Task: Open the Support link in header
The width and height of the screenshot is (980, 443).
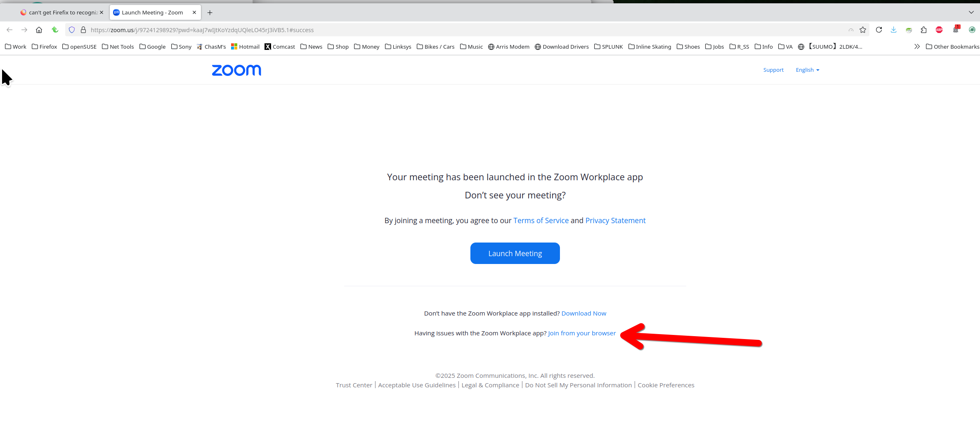Action: point(773,70)
